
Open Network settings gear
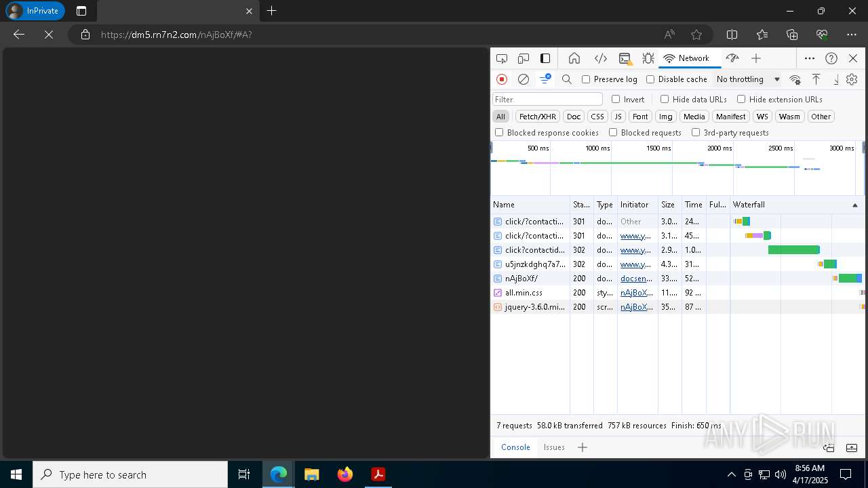(852, 79)
